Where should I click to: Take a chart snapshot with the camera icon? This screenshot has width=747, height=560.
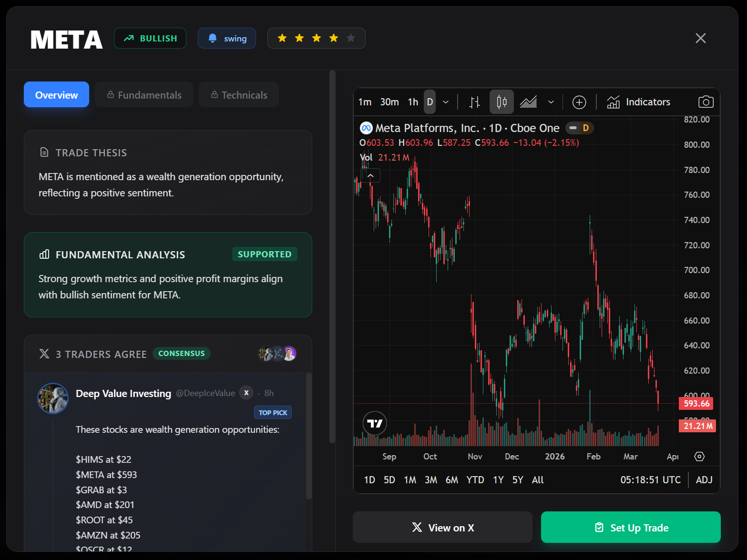[x=706, y=102]
